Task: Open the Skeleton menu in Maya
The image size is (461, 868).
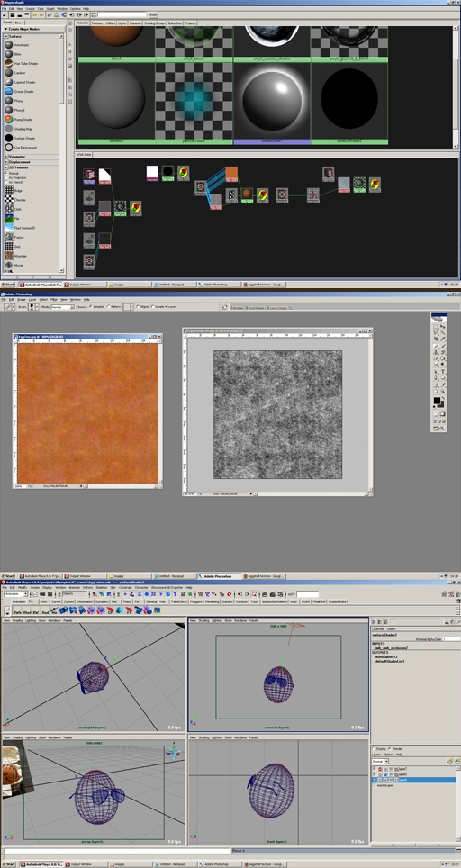Action: (x=102, y=587)
